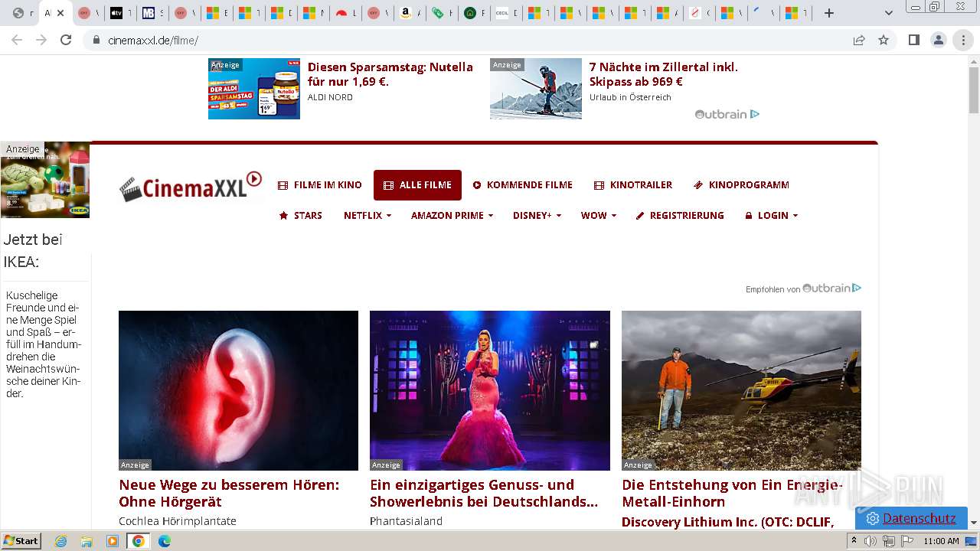Click 'Empfohlen von Outbrain' label
Viewport: 980px width, 551px height.
[803, 289]
